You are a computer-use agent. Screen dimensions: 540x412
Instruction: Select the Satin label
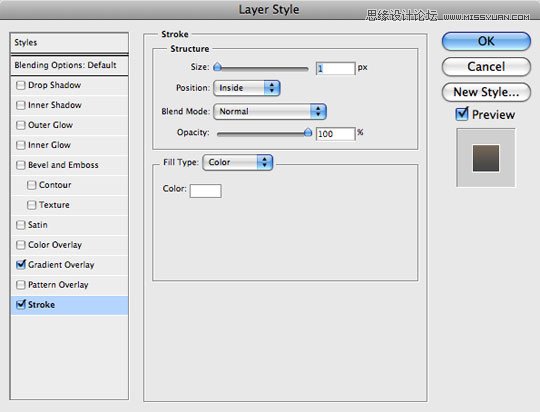38,225
